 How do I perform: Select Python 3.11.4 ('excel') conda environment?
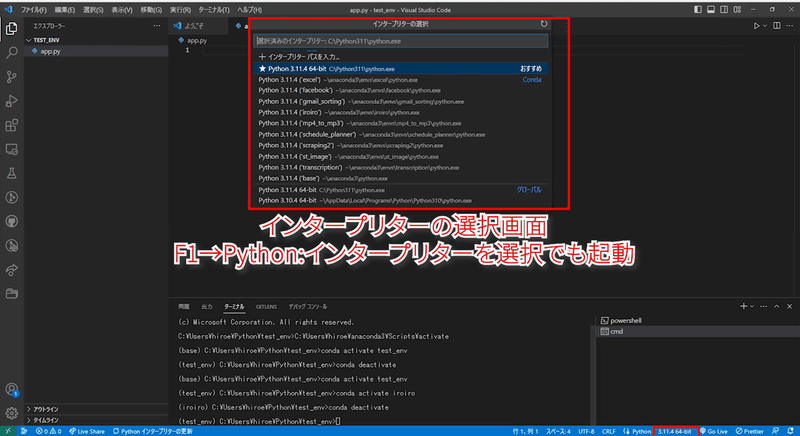[x=401, y=80]
